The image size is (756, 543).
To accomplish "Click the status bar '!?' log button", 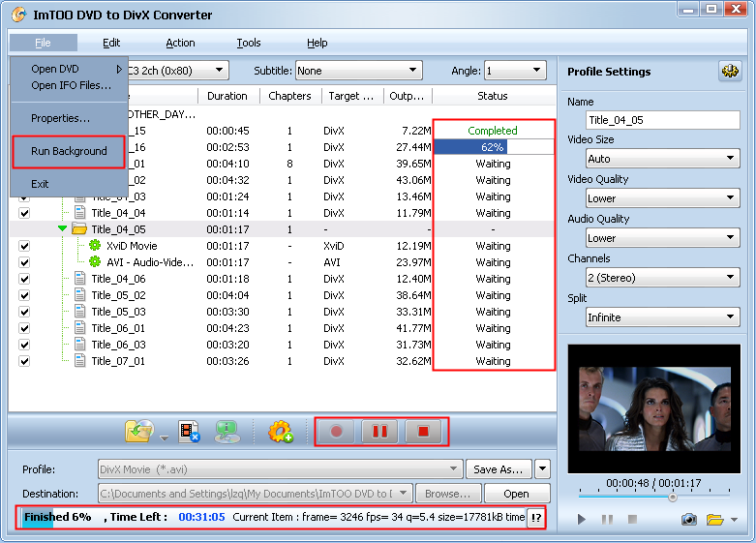I will click(536, 518).
